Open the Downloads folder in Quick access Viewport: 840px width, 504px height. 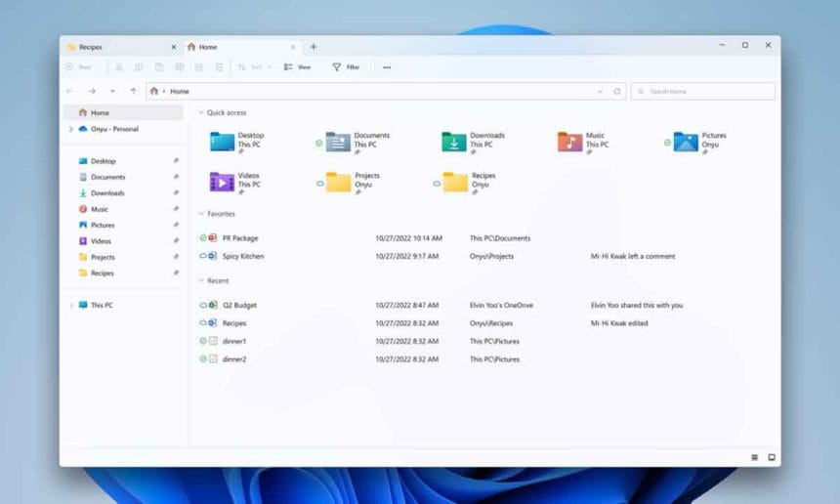(x=455, y=142)
